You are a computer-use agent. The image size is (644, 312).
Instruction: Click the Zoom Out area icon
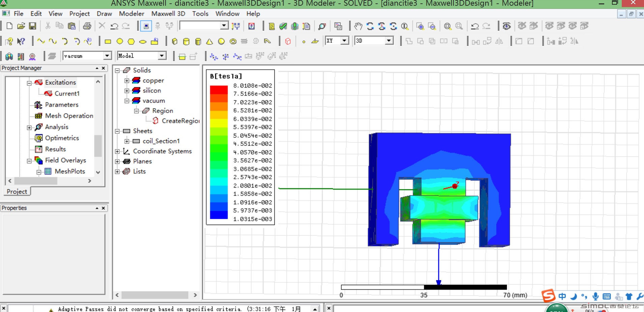pyautogui.click(x=432, y=26)
